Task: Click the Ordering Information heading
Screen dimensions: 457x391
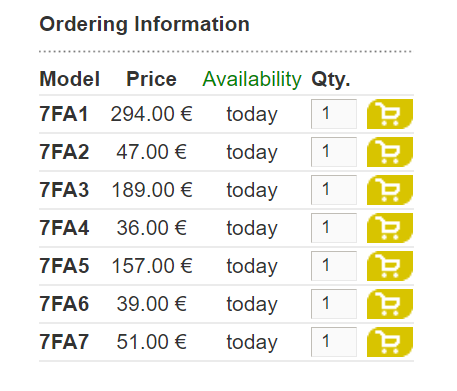Action: (144, 25)
